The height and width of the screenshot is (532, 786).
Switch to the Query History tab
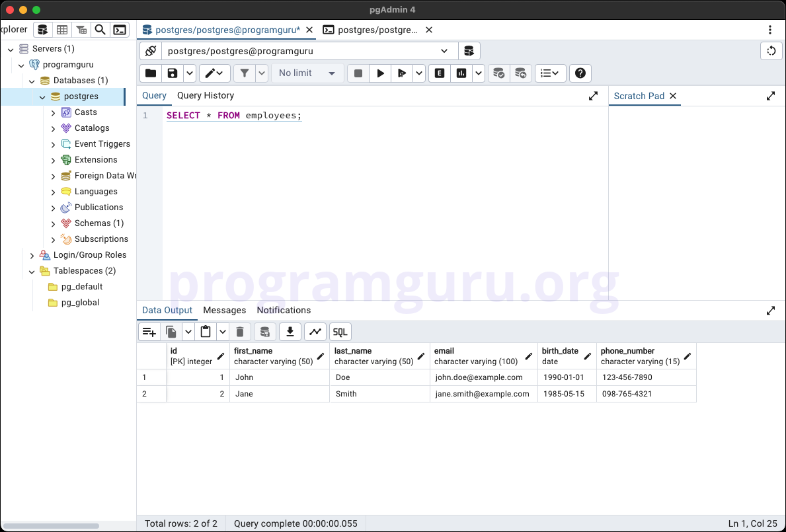[205, 95]
